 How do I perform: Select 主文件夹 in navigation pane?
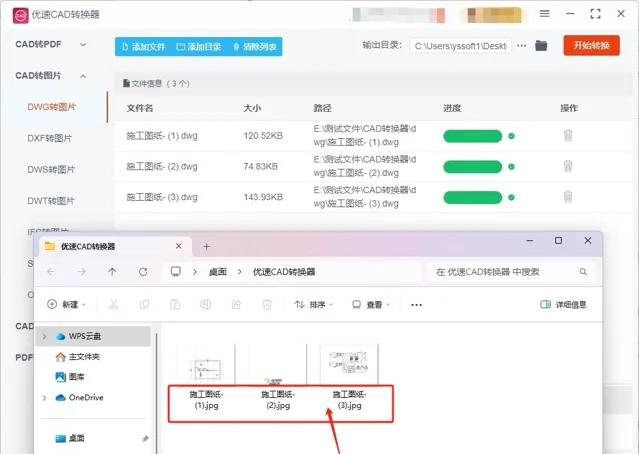point(84,357)
